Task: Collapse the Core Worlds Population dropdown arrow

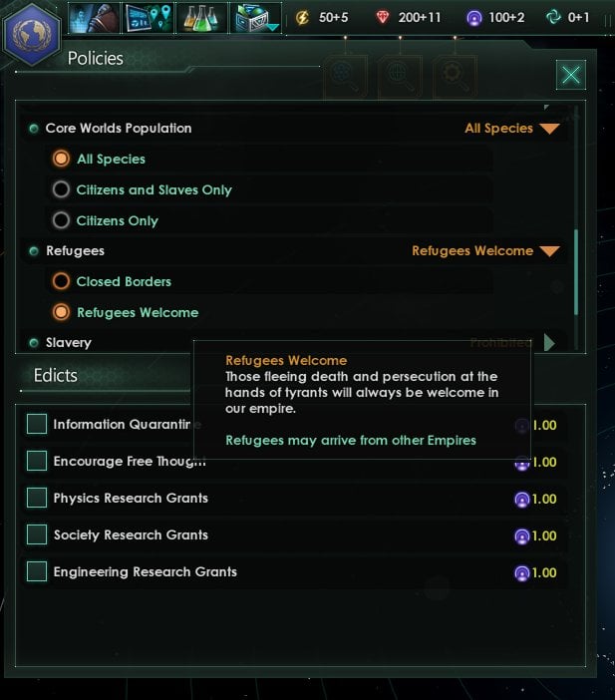Action: tap(549, 129)
